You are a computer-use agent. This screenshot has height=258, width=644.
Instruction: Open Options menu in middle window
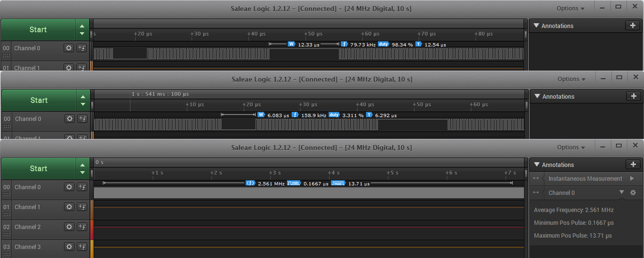[571, 79]
